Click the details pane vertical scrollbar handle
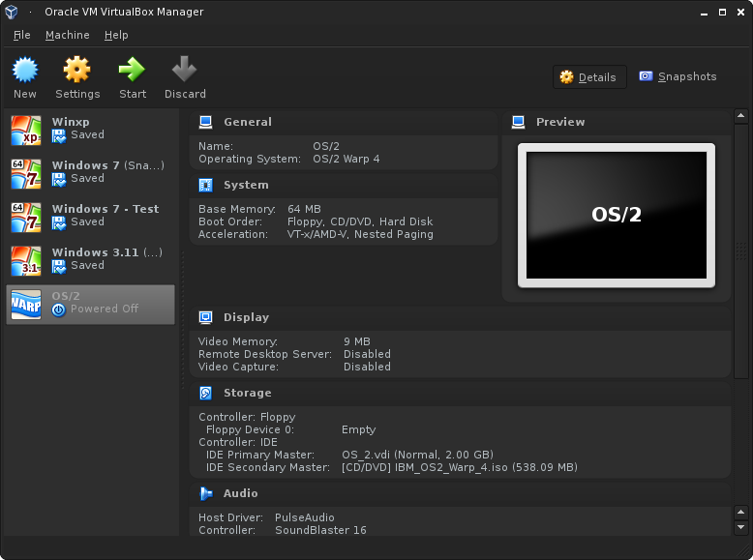 tap(741, 251)
